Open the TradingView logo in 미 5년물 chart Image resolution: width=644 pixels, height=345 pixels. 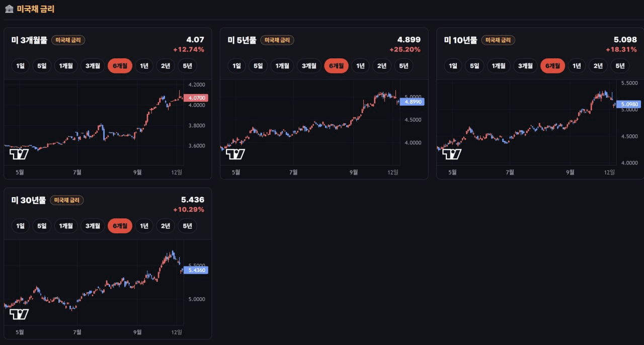[x=235, y=154]
